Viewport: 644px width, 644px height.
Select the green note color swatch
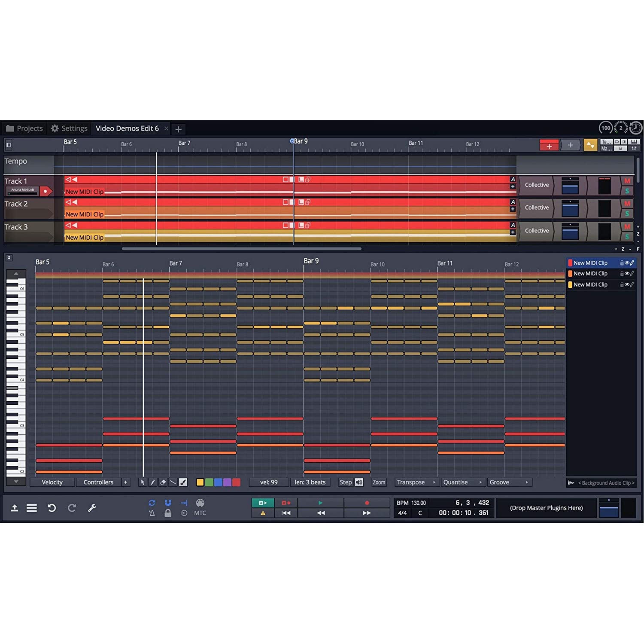[x=210, y=482]
